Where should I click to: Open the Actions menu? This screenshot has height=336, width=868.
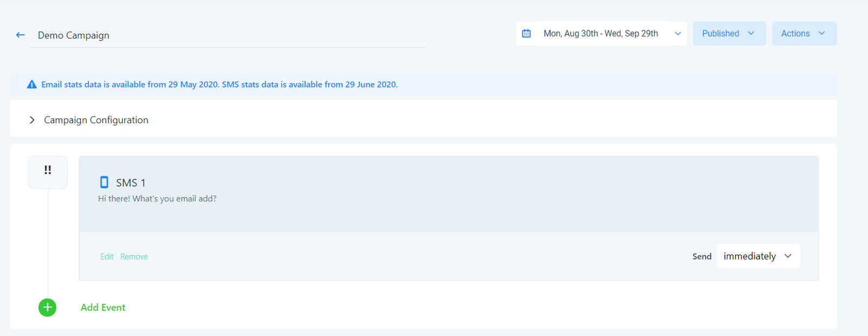coord(795,34)
